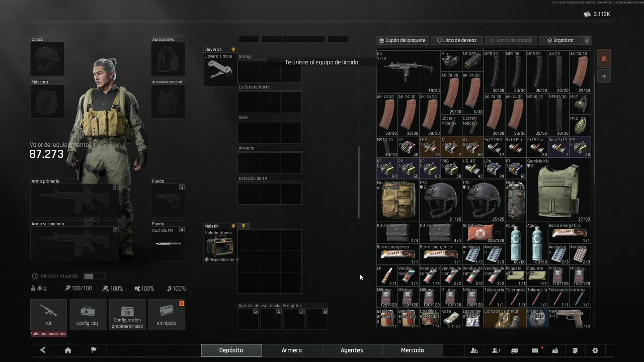
Task: Select the MF GSE attachment
Action: tap(472, 61)
